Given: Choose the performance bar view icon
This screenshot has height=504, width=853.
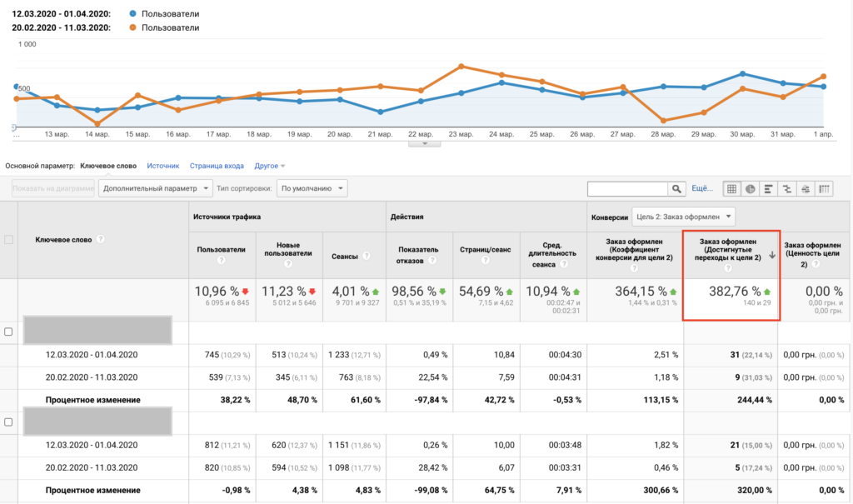Looking at the screenshot, I should [768, 189].
